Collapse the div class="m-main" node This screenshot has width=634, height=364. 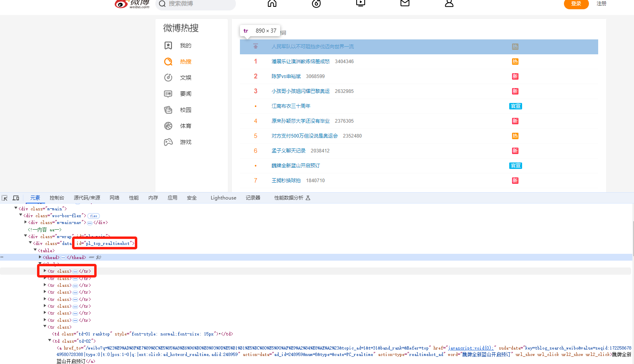pyautogui.click(x=16, y=208)
